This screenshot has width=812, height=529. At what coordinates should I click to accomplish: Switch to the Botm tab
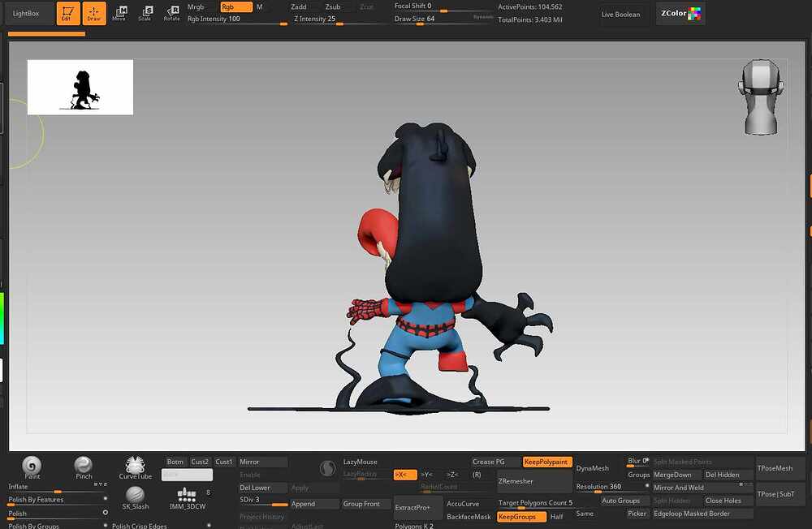[175, 462]
